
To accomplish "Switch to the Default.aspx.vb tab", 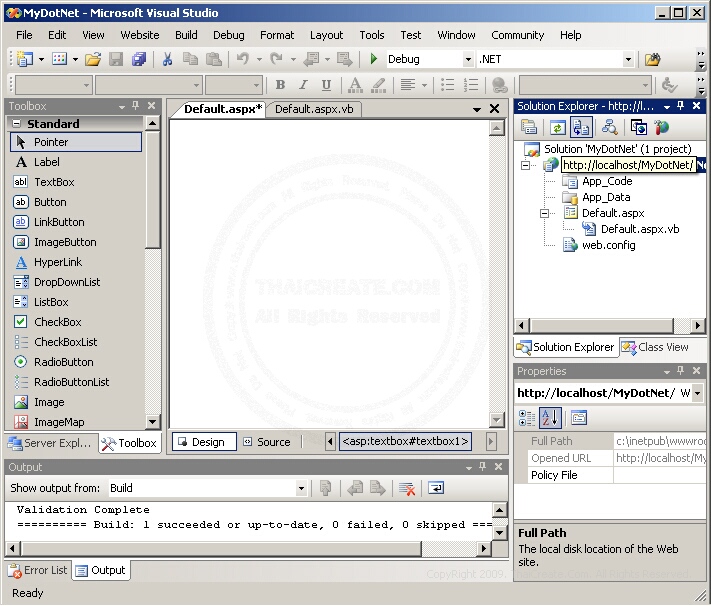I will [x=314, y=109].
